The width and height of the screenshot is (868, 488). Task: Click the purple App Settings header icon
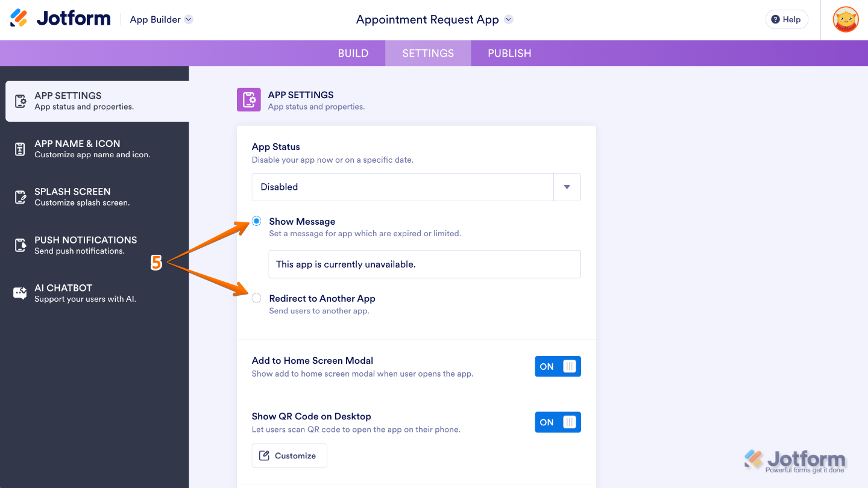249,100
